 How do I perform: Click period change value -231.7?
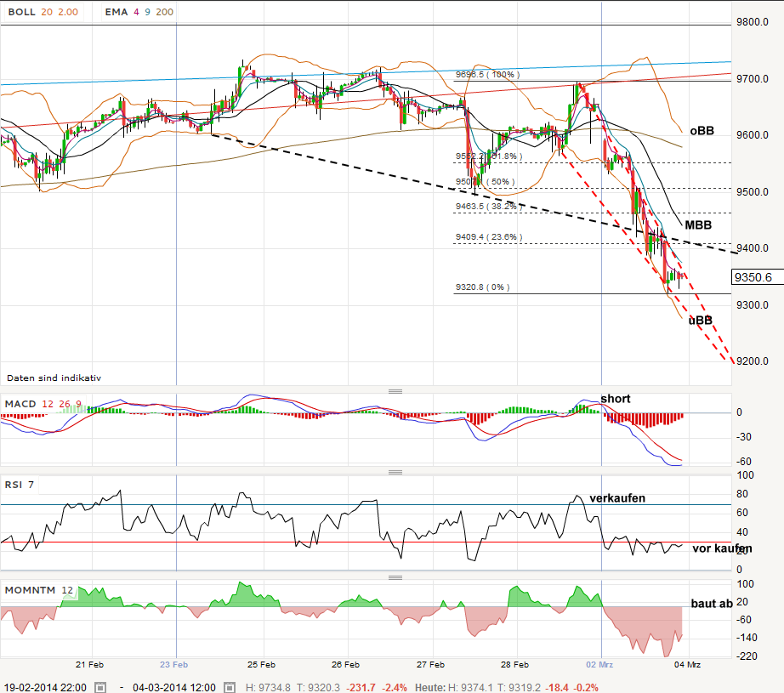361,688
